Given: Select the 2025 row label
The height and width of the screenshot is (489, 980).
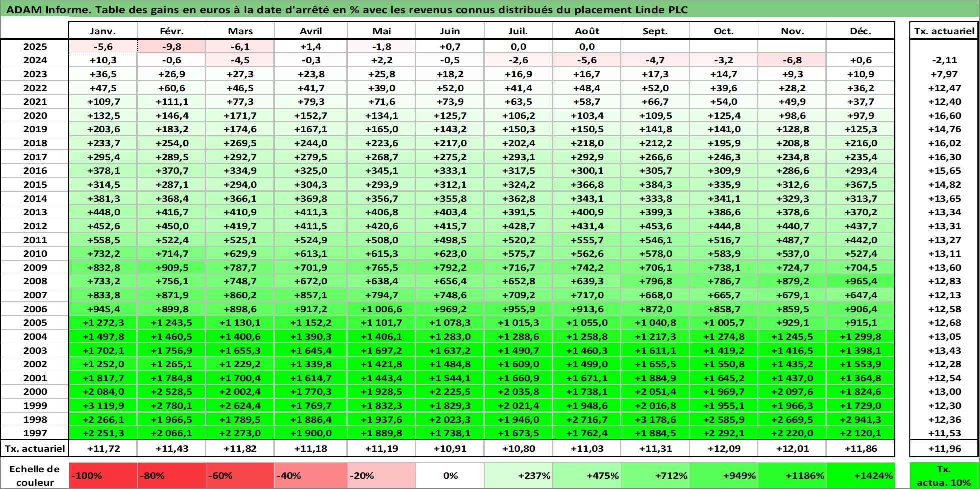Looking at the screenshot, I should tap(35, 47).
